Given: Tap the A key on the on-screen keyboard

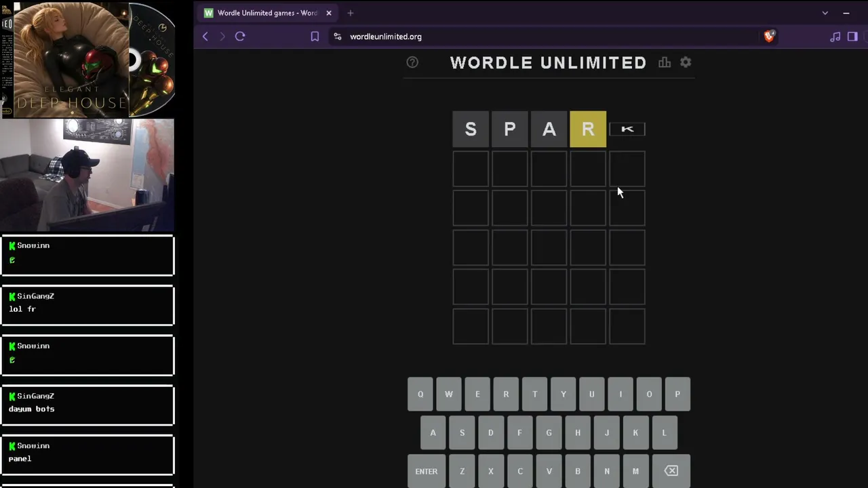Looking at the screenshot, I should pyautogui.click(x=433, y=433).
